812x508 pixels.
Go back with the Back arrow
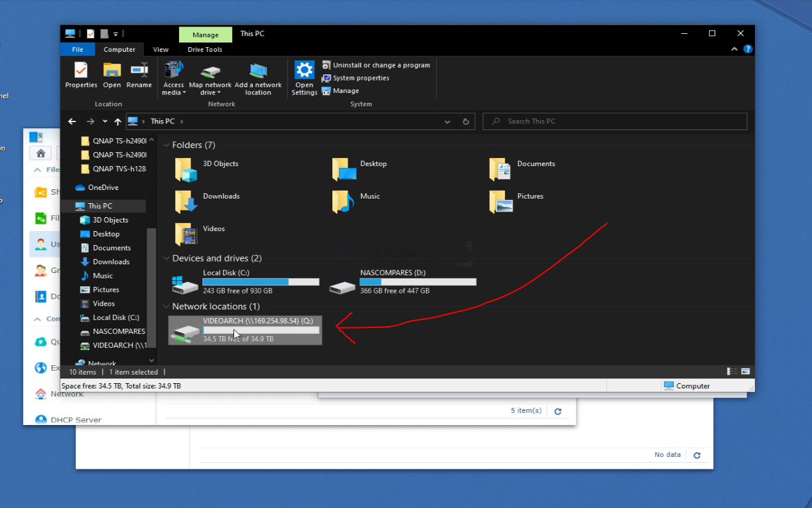tap(72, 122)
